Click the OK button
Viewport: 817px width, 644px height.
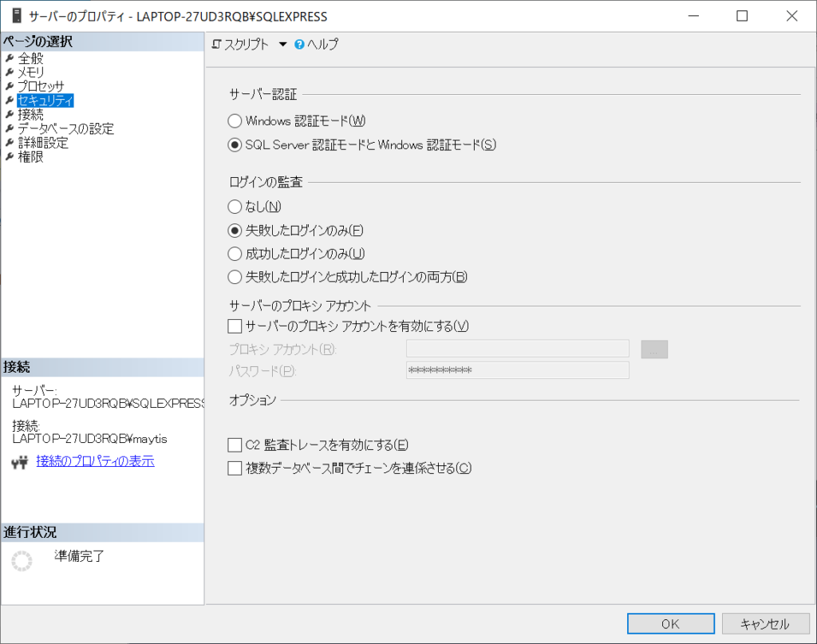click(x=670, y=624)
